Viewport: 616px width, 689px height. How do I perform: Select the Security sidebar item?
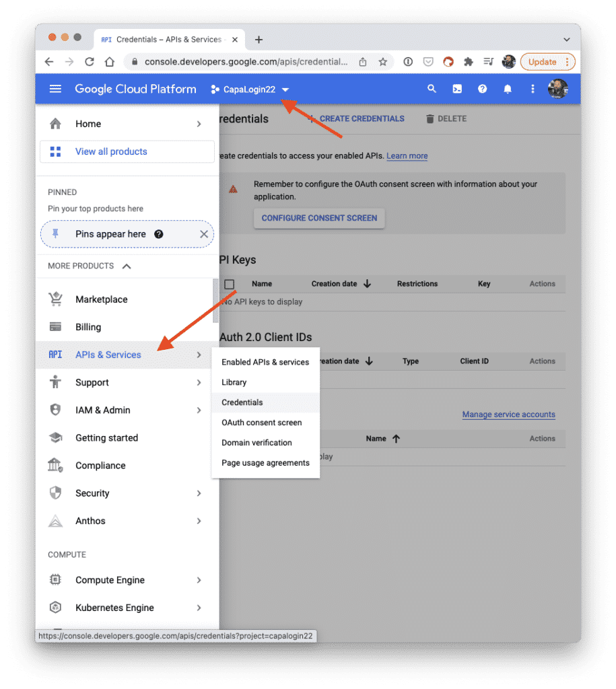coord(92,493)
